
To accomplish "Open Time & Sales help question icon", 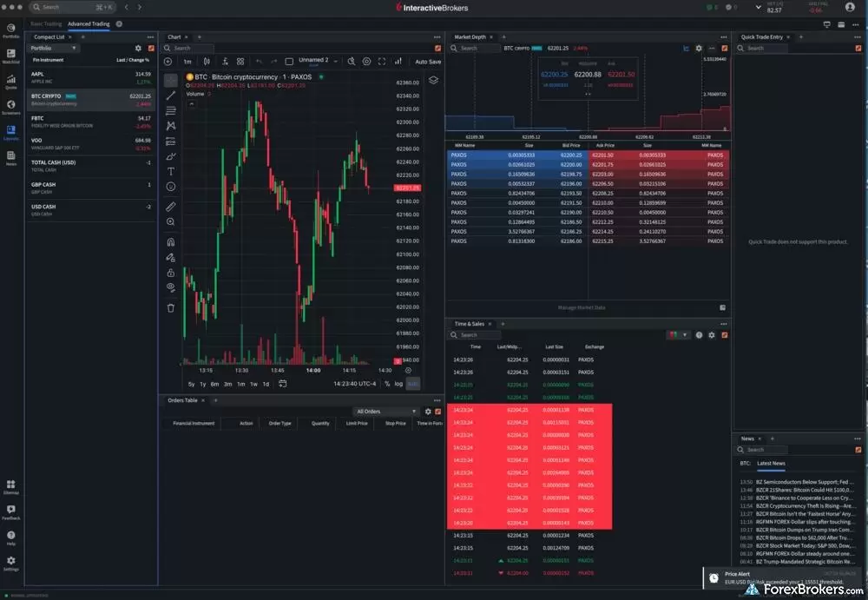I will [x=699, y=335].
